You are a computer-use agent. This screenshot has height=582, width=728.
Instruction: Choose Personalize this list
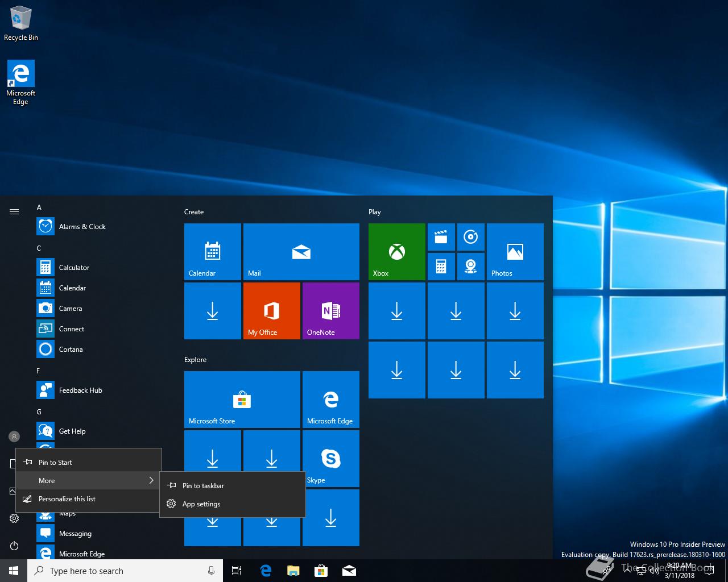(89, 498)
